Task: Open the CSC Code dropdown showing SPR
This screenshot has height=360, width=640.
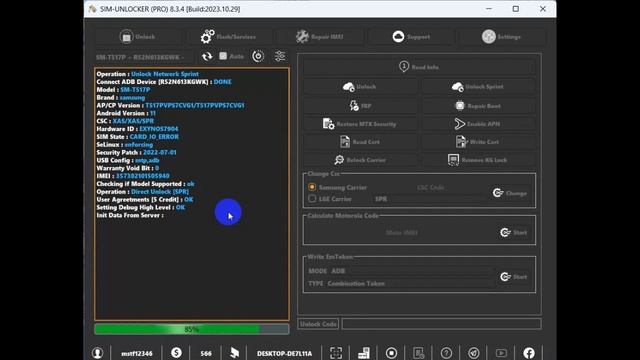Action: [x=431, y=199]
